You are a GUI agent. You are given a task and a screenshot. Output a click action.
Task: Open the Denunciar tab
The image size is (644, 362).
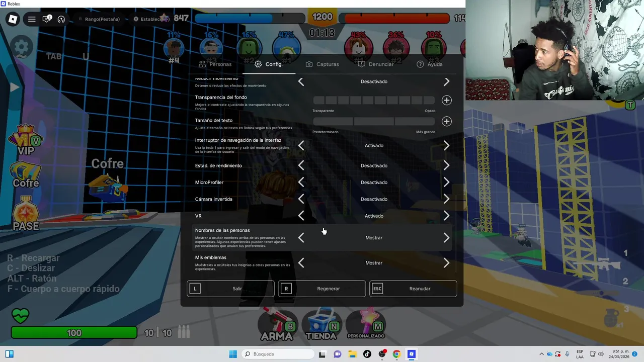tap(375, 64)
